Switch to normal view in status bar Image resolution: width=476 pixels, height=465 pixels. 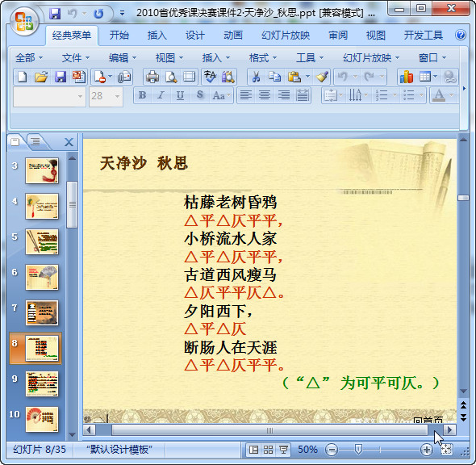[253, 450]
